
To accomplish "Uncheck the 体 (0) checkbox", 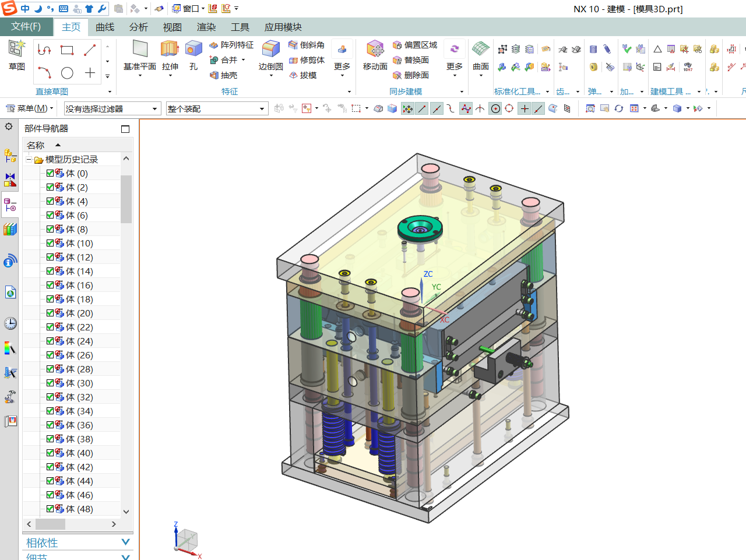I will [50, 173].
